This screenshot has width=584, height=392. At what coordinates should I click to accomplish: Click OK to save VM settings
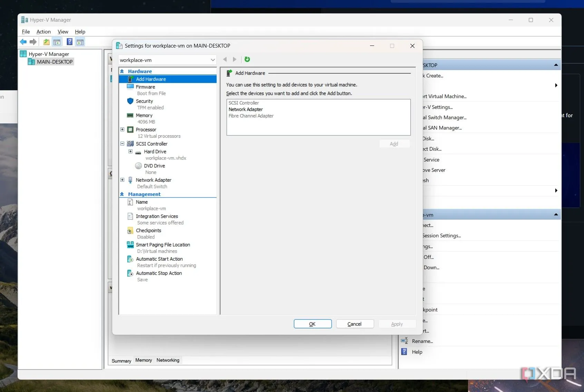(x=312, y=324)
